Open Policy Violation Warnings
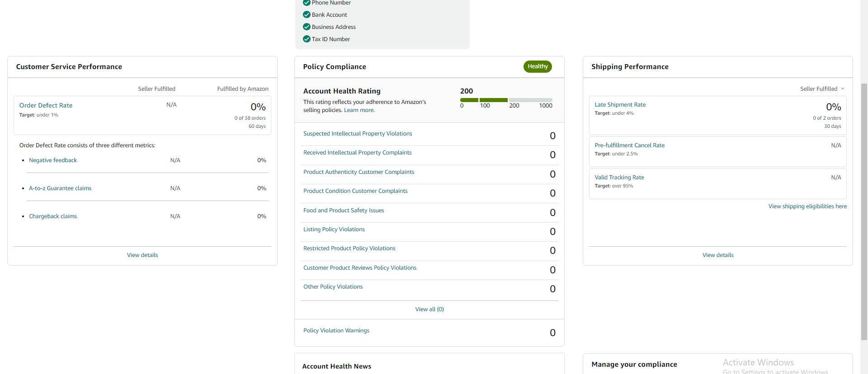The height and width of the screenshot is (374, 868). click(336, 331)
